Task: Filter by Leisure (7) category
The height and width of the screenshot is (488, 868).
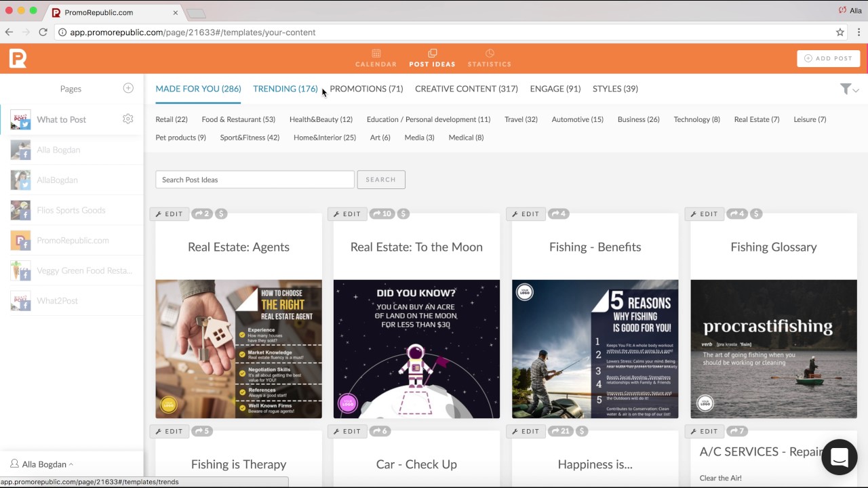Action: (810, 119)
